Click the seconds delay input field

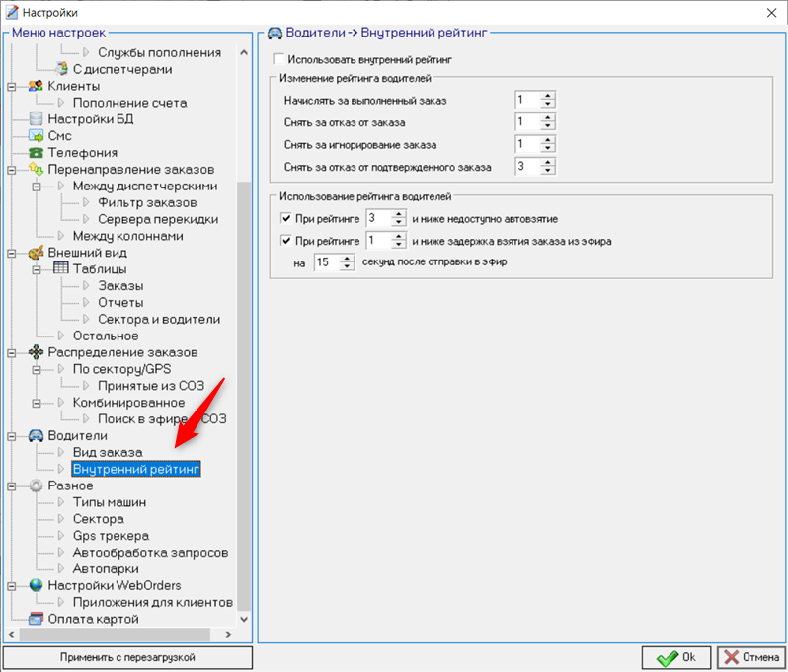pos(327,262)
